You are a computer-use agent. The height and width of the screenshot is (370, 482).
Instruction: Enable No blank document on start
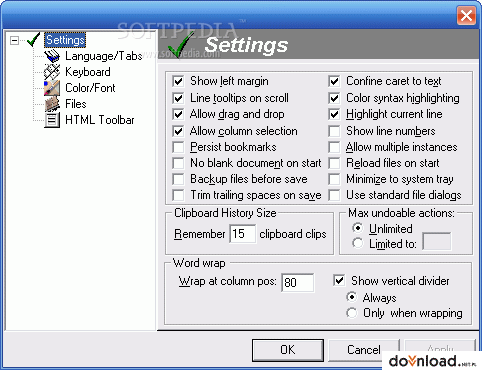(178, 163)
